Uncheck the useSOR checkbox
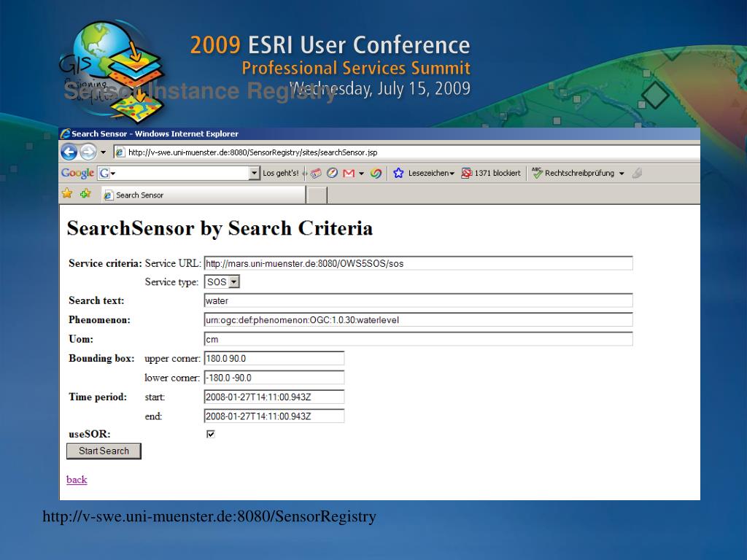The image size is (747, 560). point(211,434)
